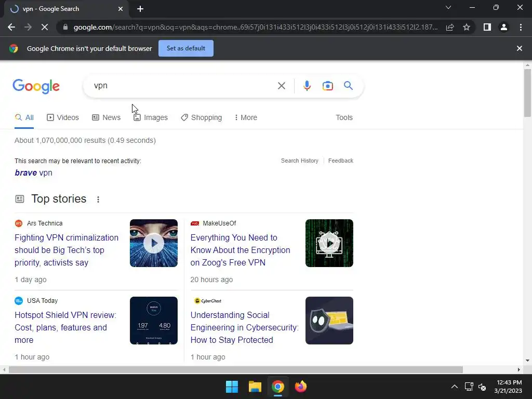The width and height of the screenshot is (532, 399).
Task: Close the vpn Google Search tab
Action: coord(121,9)
